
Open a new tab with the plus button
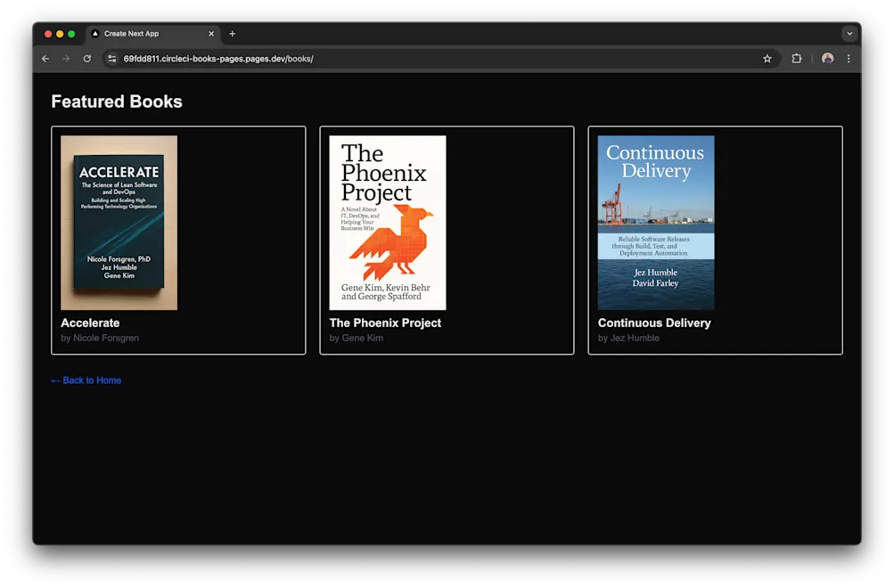232,34
